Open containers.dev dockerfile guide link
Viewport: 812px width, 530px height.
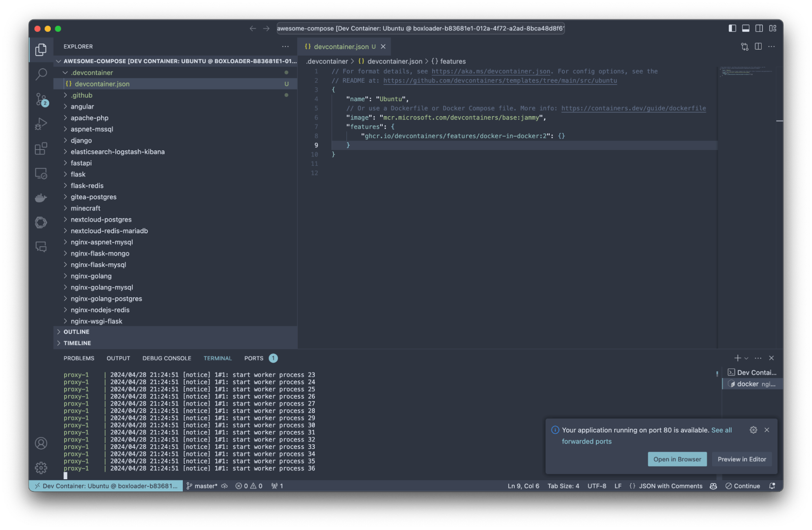[x=633, y=109]
